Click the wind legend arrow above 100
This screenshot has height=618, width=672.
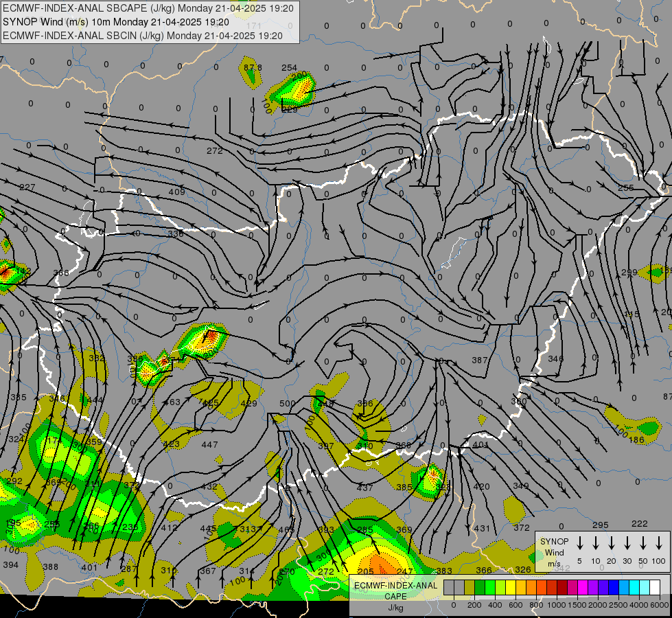click(659, 543)
